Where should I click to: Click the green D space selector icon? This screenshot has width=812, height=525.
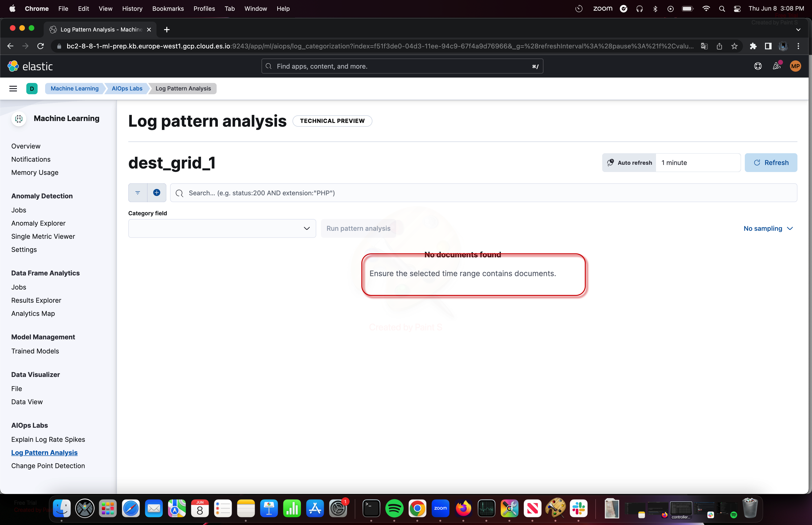pyautogui.click(x=32, y=89)
